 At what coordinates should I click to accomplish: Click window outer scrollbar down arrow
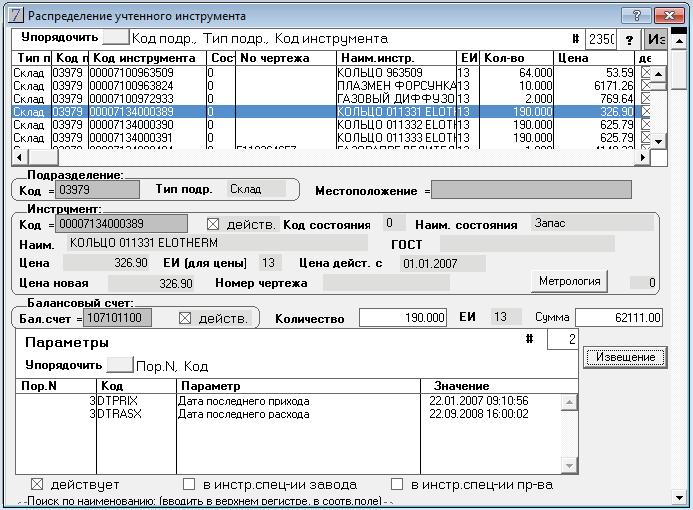679,498
